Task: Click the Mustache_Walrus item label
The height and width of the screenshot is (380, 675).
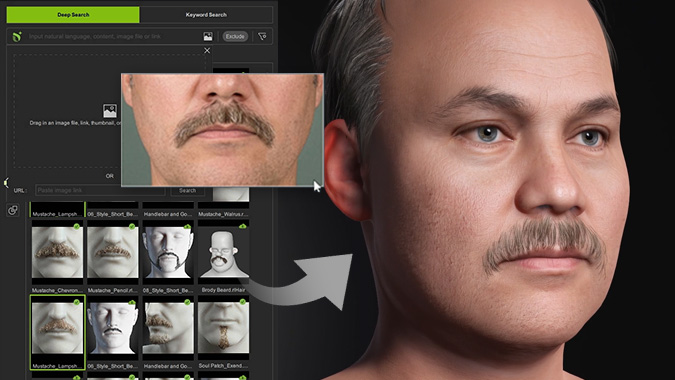Action: pyautogui.click(x=223, y=214)
